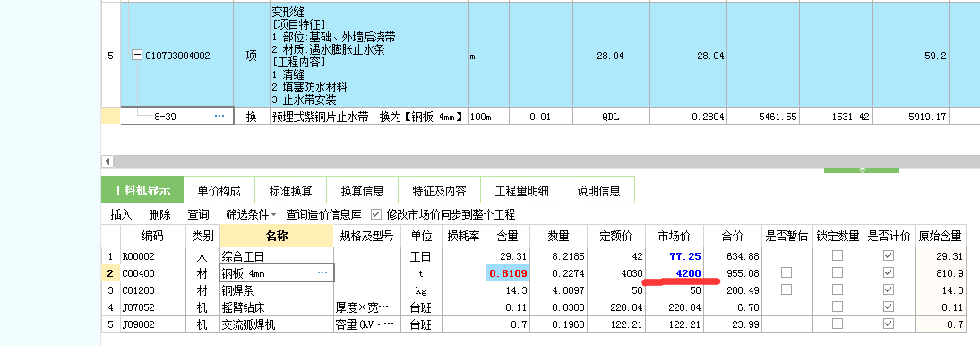This screenshot has height=346, width=980.
Task: Toggle 是否暂估 checkbox for 铜焊条 row
Action: (x=787, y=290)
